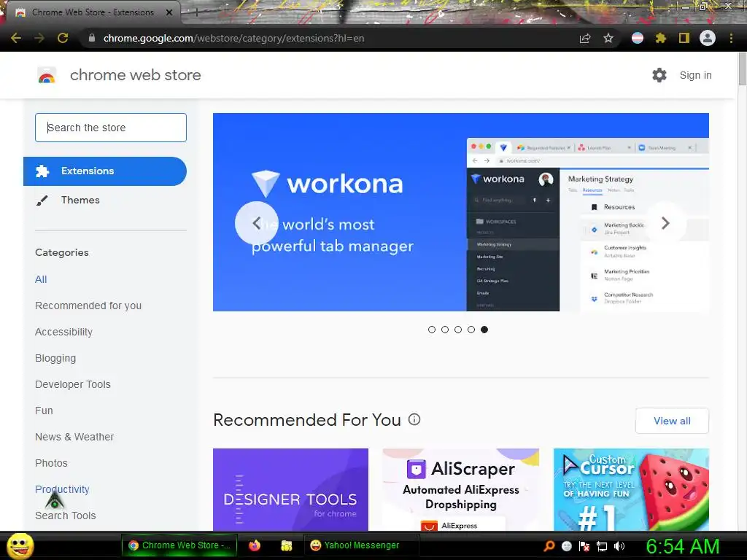Open the Custom Cursor extension card
747x560 pixels.
click(x=631, y=489)
